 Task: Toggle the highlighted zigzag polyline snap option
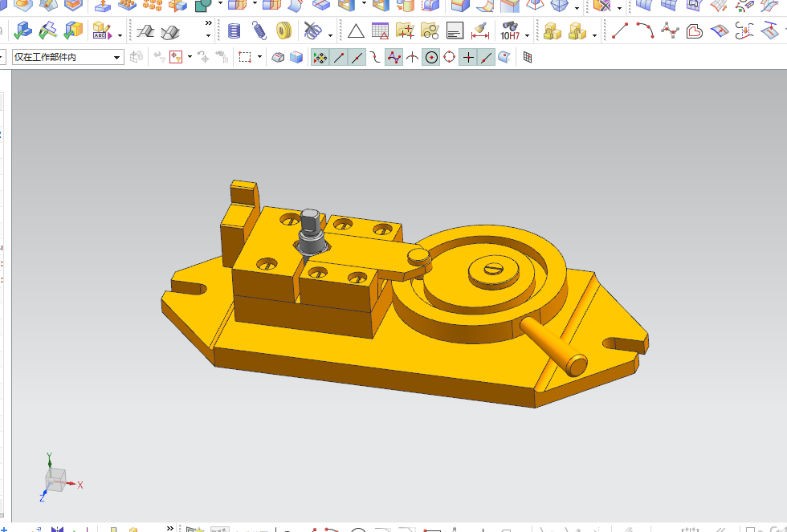click(394, 58)
